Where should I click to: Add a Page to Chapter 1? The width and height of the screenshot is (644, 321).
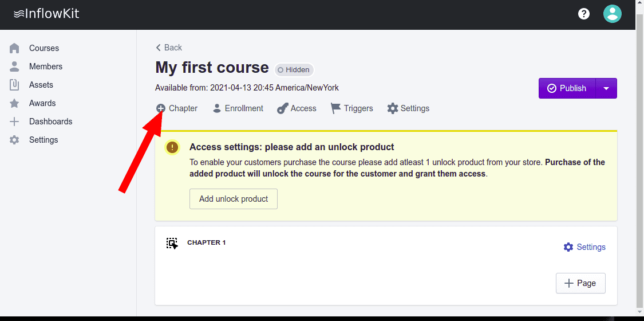(x=580, y=283)
